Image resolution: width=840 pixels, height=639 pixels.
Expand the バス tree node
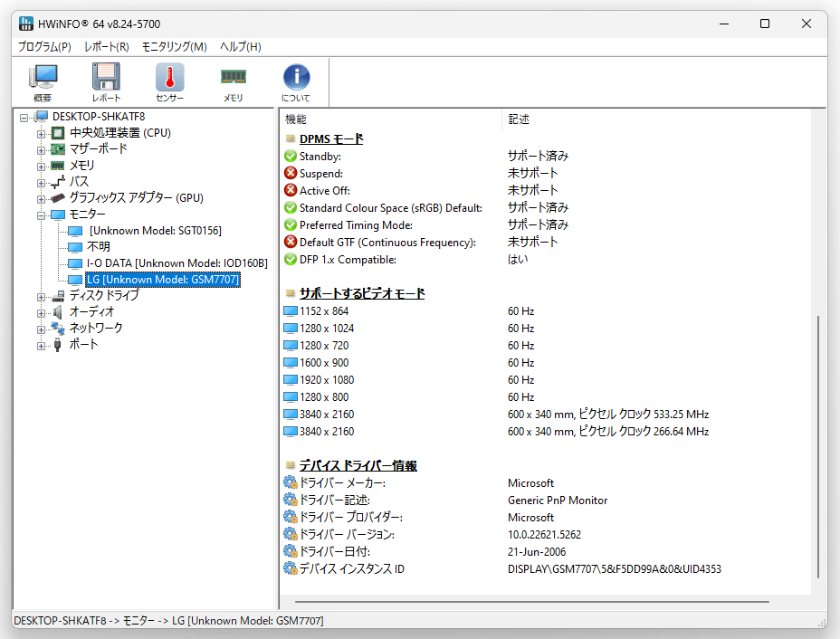pyautogui.click(x=42, y=183)
